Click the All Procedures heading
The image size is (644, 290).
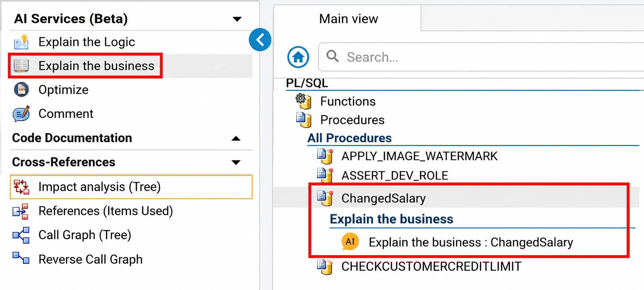pos(349,138)
